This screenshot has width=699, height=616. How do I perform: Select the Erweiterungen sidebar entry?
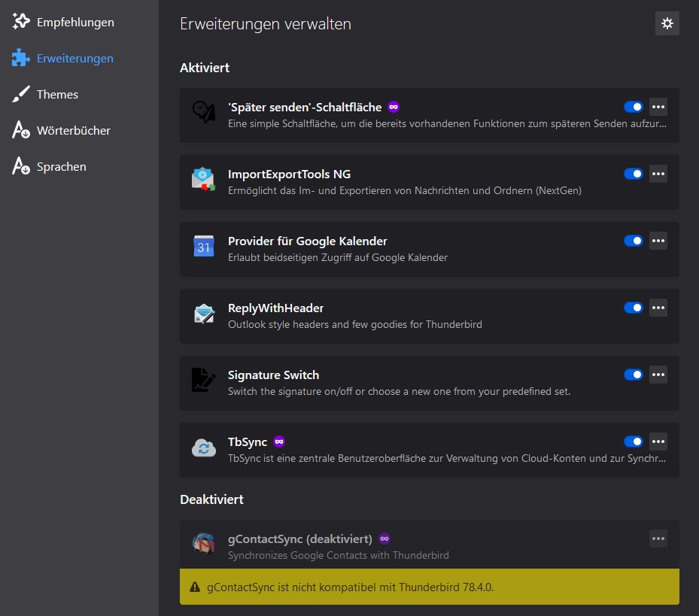click(75, 58)
